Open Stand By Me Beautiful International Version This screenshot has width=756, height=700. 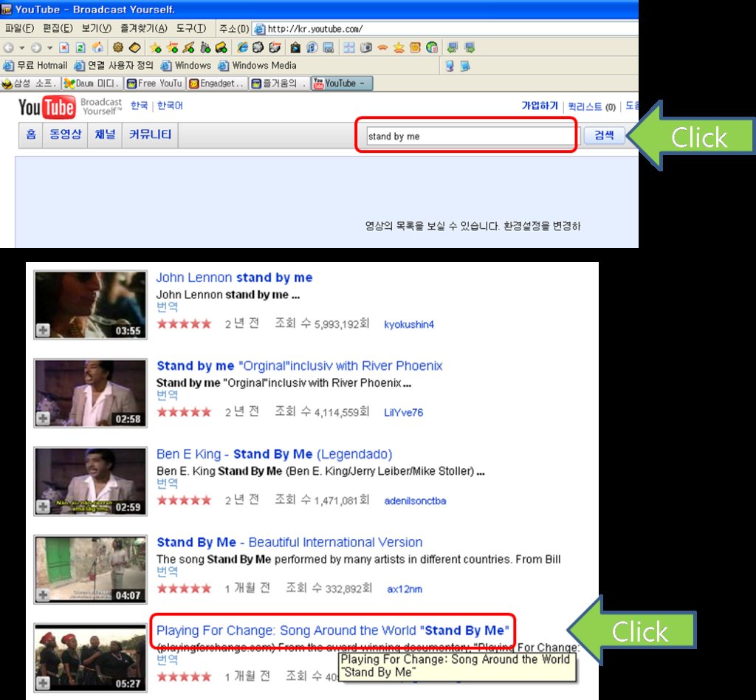289,543
